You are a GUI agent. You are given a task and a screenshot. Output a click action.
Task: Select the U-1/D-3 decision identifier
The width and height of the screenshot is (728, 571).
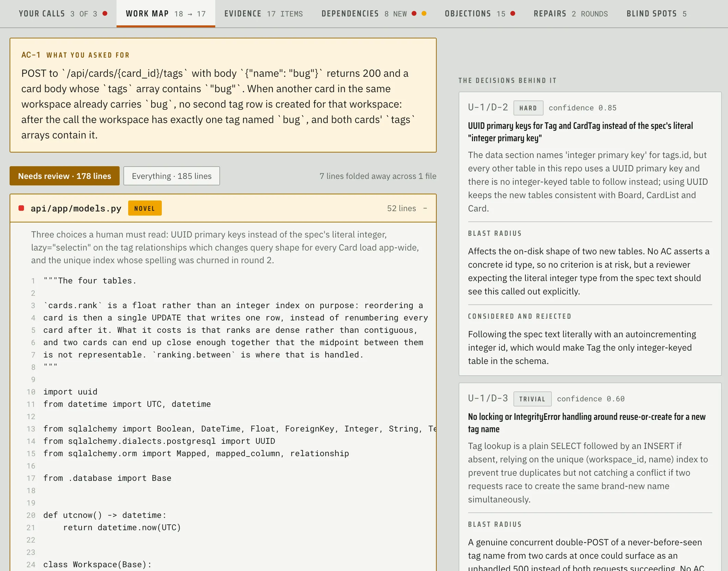point(488,398)
